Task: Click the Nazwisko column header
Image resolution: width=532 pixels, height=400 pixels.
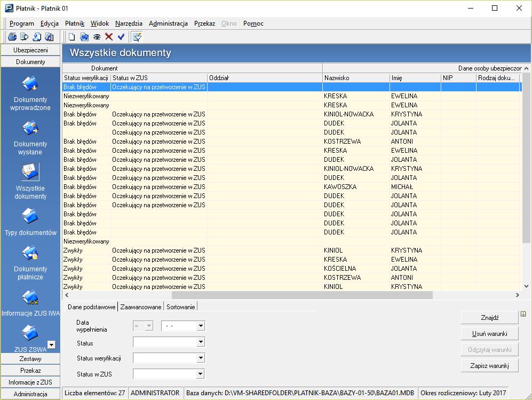Action: pyautogui.click(x=356, y=78)
